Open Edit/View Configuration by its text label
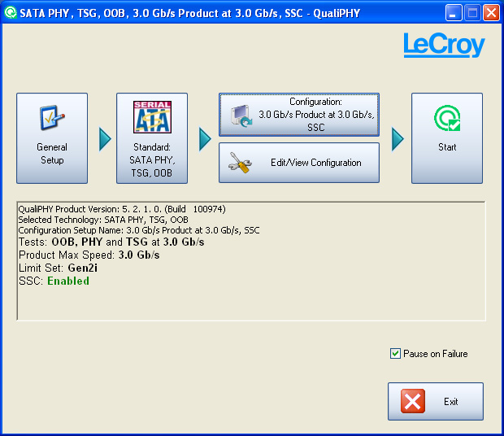 (x=315, y=163)
